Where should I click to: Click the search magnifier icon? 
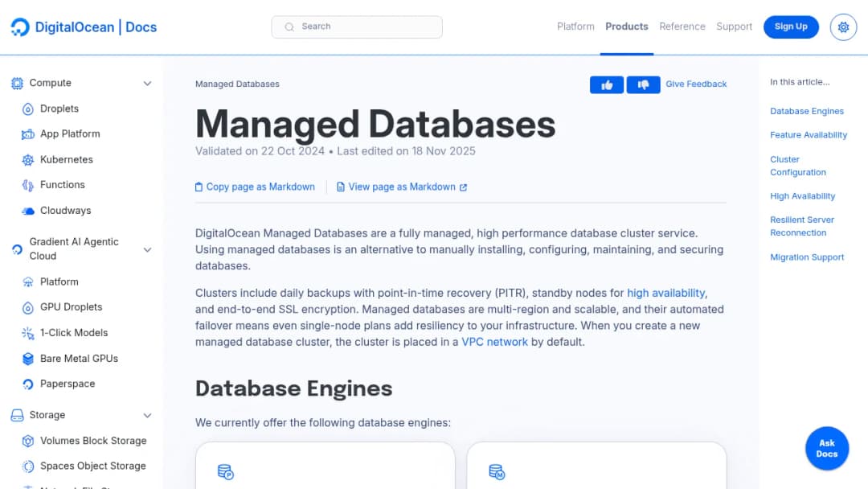click(289, 27)
